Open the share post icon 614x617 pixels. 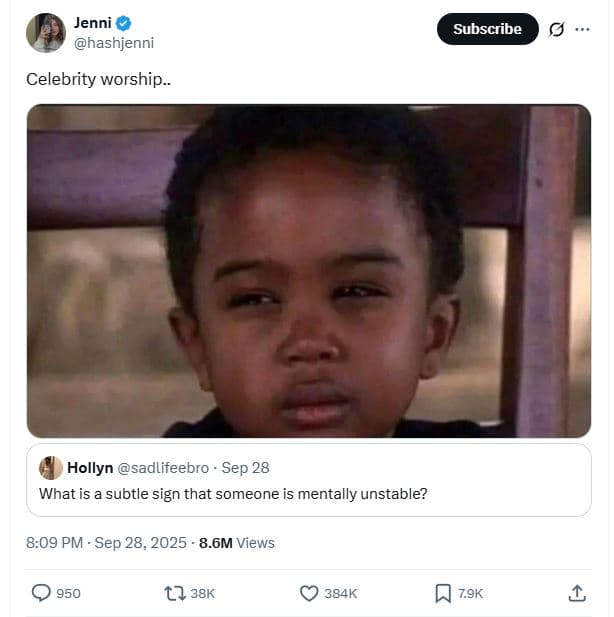click(576, 593)
